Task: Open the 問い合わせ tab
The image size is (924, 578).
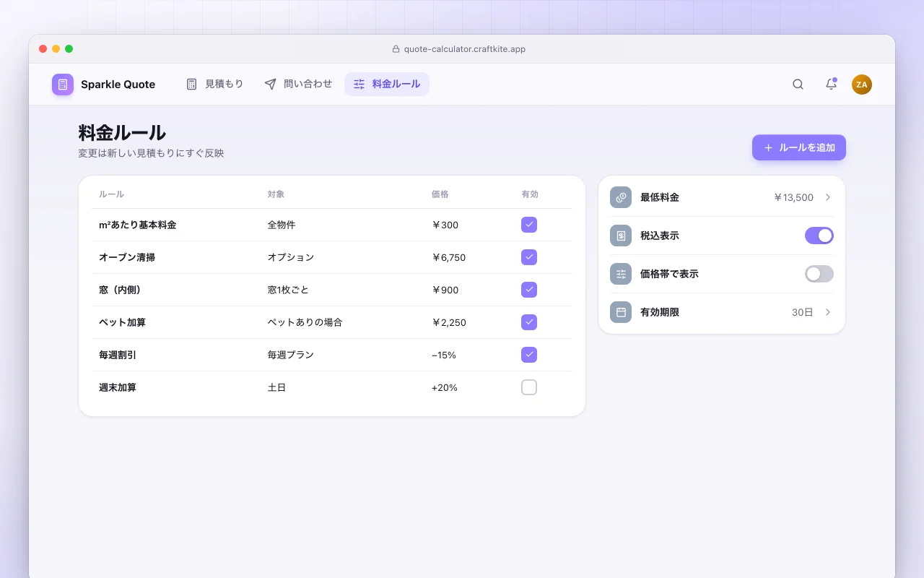Action: click(x=298, y=85)
